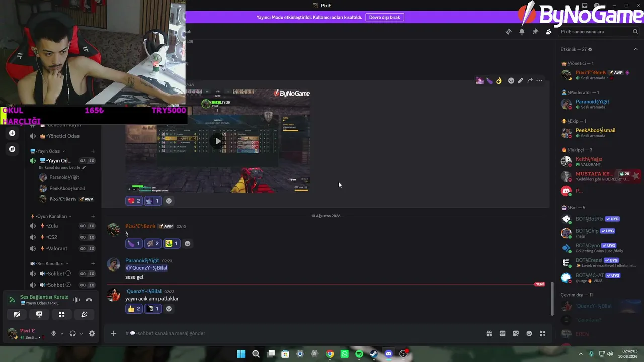Collapse the Etkinlik member list section
The width and height of the screenshot is (644, 362).
point(636,49)
